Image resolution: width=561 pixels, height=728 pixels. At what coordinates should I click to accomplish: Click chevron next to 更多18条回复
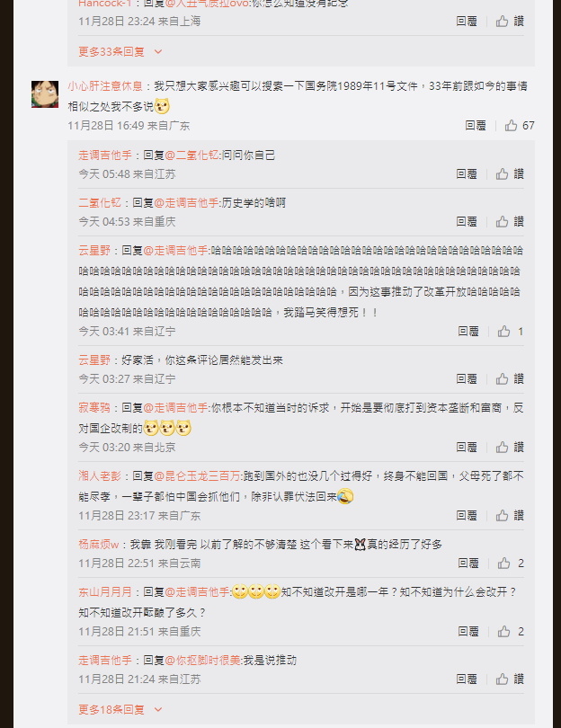point(158,709)
